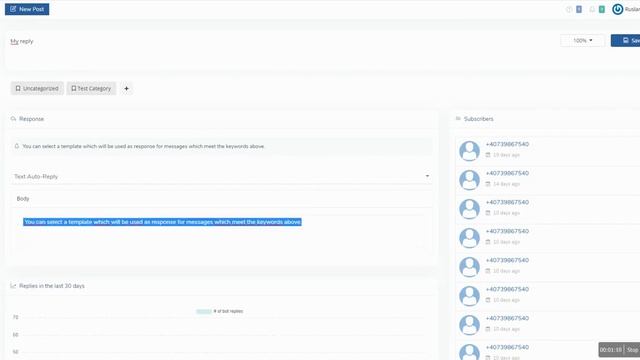Screen dimensions: 640x360
Task: Click the green counter badge in header
Action: pyautogui.click(x=602, y=9)
